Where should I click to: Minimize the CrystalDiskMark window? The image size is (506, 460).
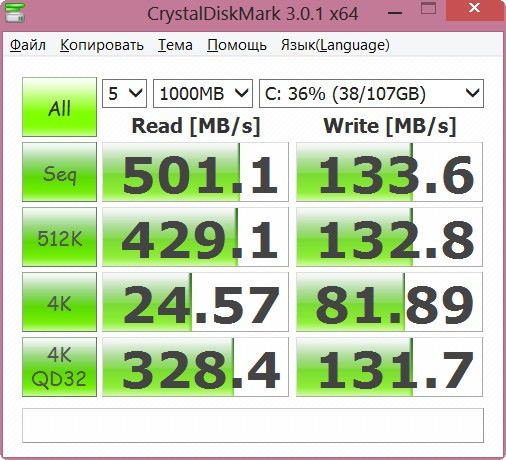[395, 12]
